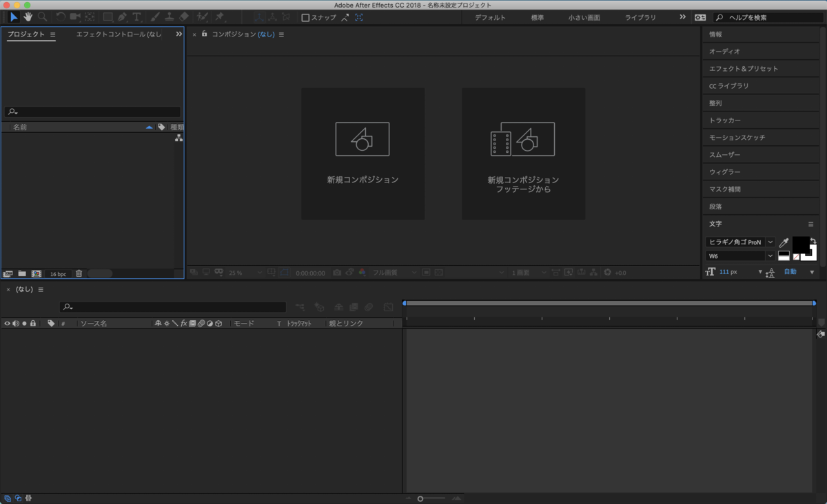This screenshot has width=827, height=504.
Task: Click the 新規コンポジション button
Action: pos(363,154)
